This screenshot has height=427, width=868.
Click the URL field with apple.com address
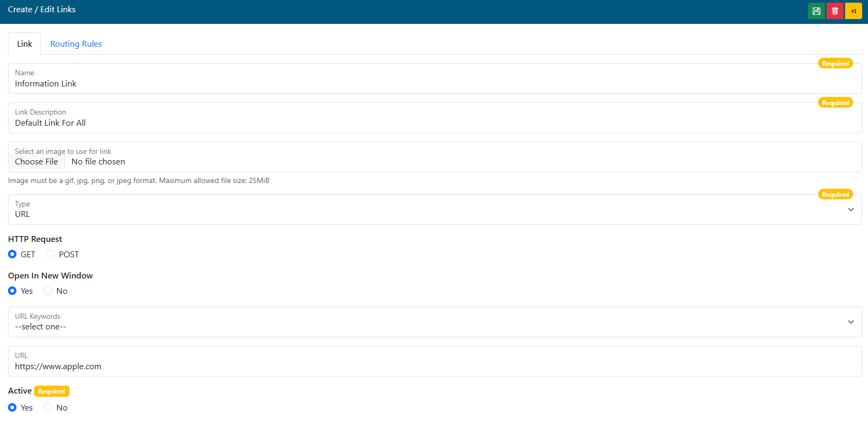click(x=434, y=367)
